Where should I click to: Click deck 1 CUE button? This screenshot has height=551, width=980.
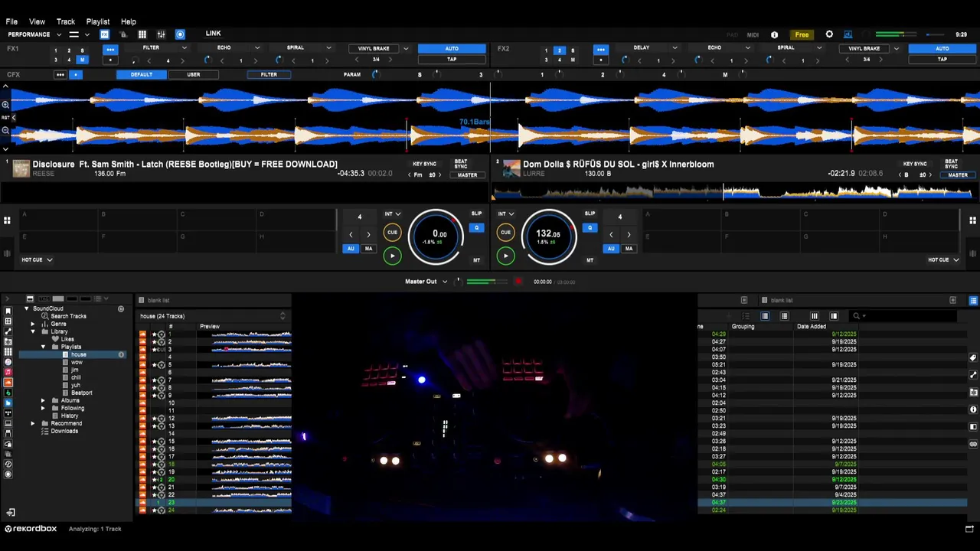click(392, 232)
